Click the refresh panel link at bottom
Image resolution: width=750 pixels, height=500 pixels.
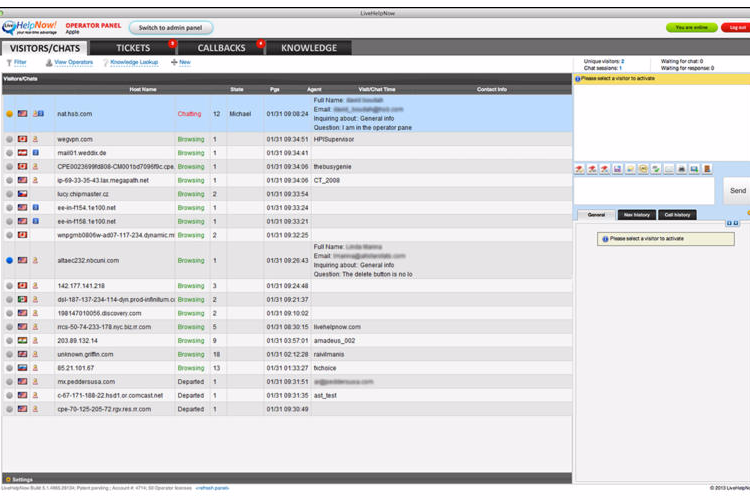212,488
